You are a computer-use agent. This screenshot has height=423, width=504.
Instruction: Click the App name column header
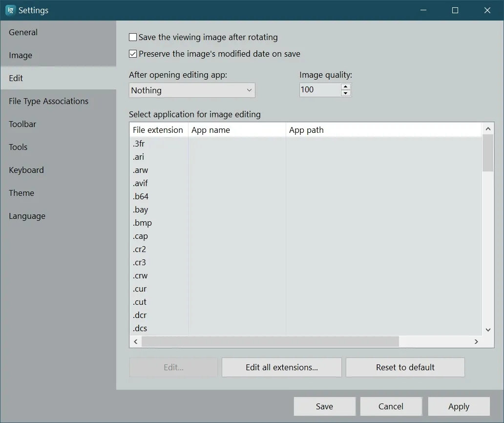pyautogui.click(x=237, y=130)
